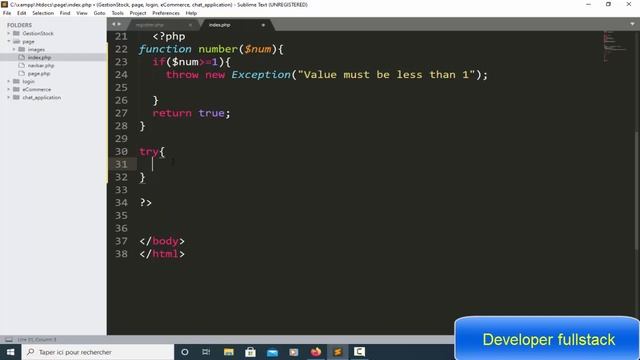Close the inactive first tab
Screen dimensions: 640x360
coord(190,25)
